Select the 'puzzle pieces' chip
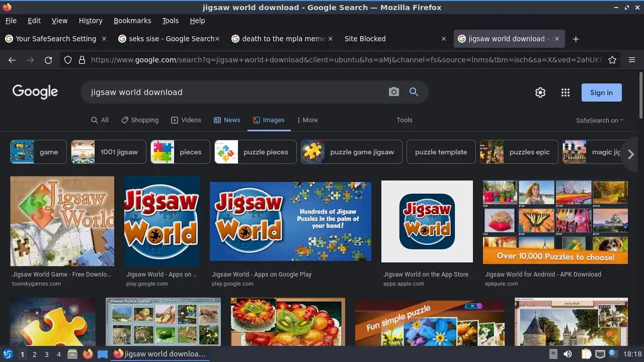The height and width of the screenshot is (362, 644). (256, 152)
